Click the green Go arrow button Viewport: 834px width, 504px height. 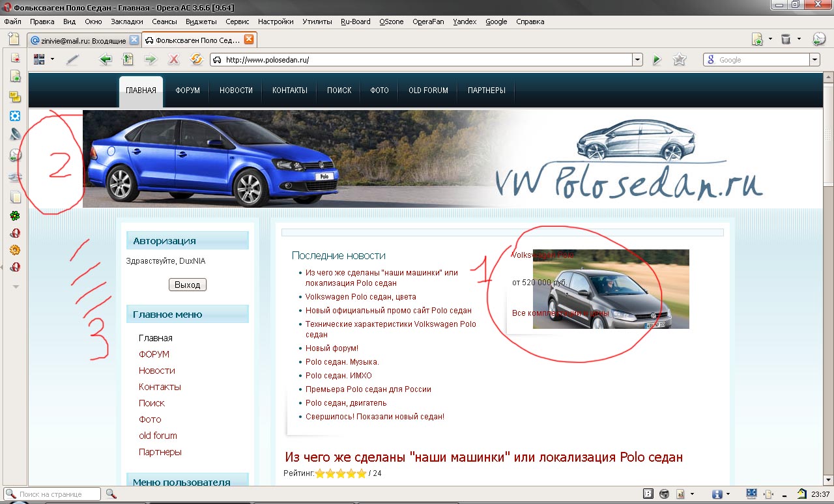click(x=657, y=60)
